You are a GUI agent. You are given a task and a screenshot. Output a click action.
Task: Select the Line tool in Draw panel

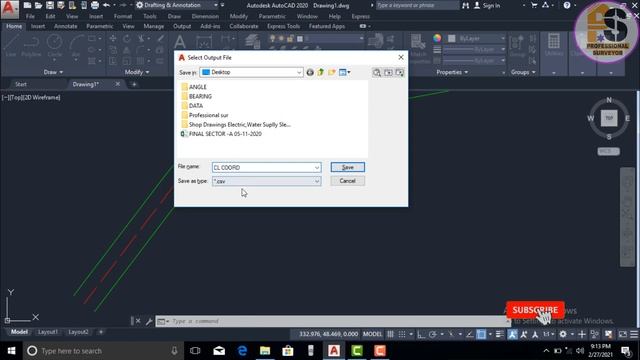point(11,46)
